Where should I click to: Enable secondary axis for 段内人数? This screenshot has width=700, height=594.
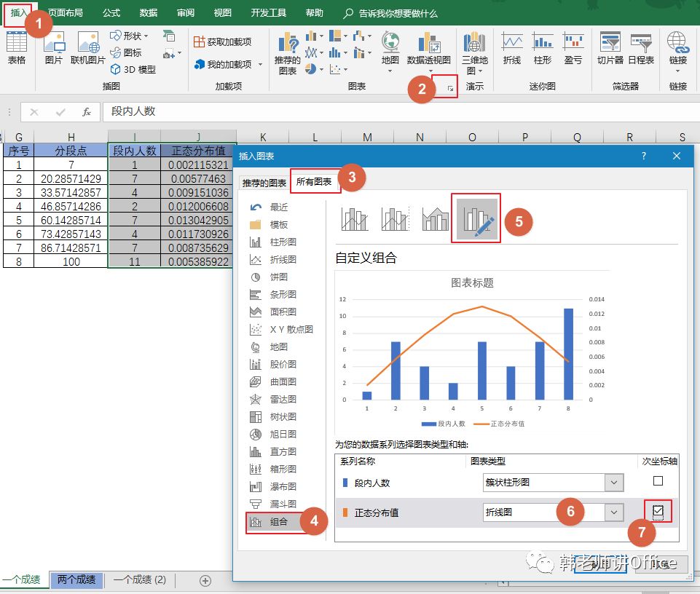click(658, 480)
